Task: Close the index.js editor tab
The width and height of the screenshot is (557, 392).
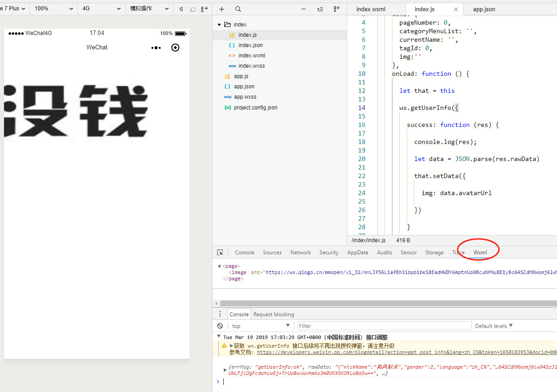Action: click(x=456, y=9)
